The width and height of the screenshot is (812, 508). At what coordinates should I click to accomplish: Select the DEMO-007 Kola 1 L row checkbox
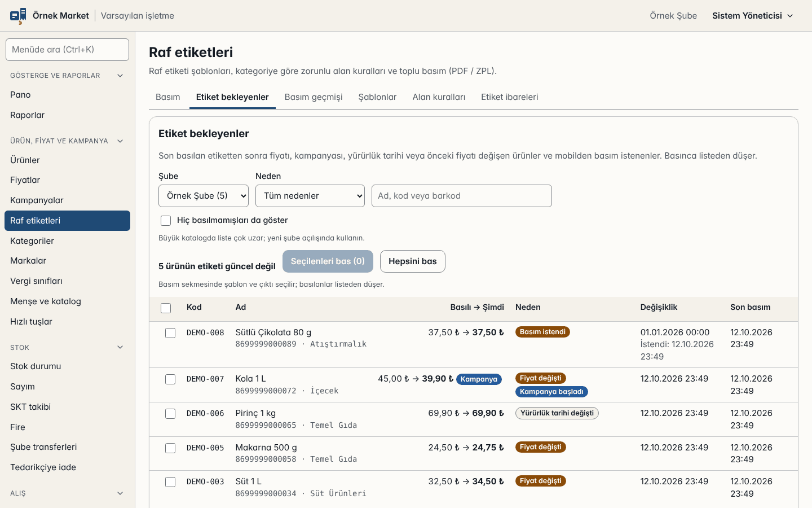[170, 379]
